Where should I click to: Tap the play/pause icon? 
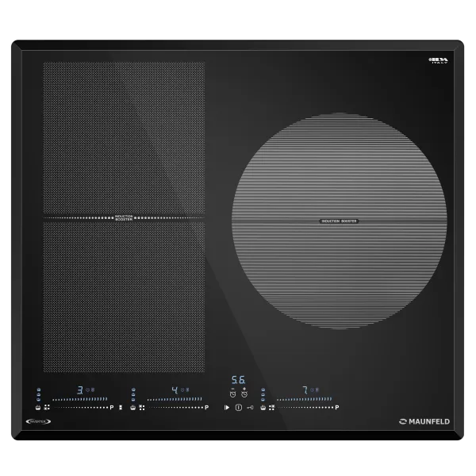228,408
